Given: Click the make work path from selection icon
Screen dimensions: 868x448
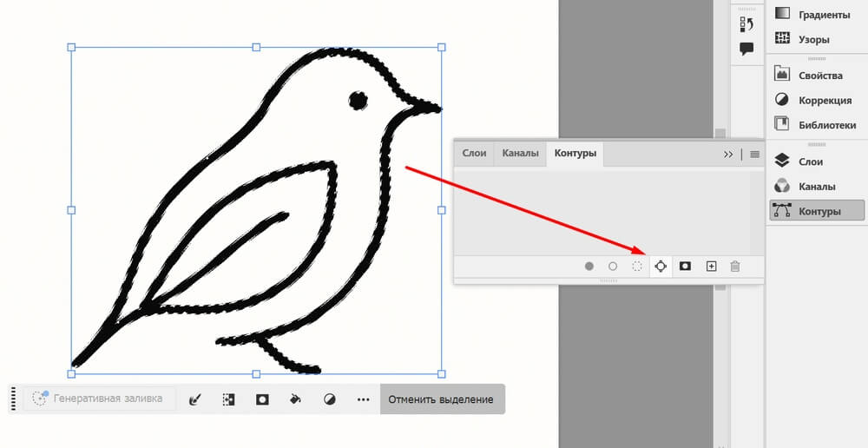Looking at the screenshot, I should pos(661,267).
